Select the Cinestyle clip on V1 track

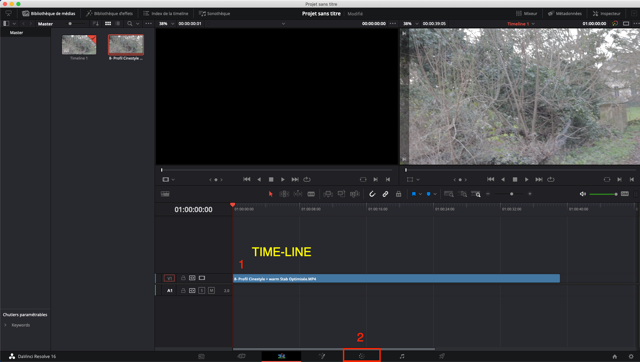point(396,279)
